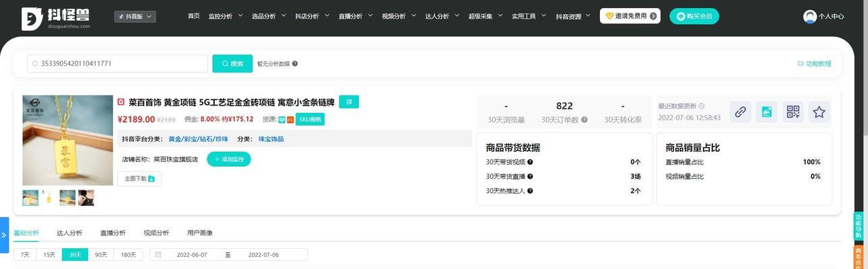Viewport: 868px width, 269px height.
Task: Click the 邀请免费用 button
Action: tap(630, 16)
